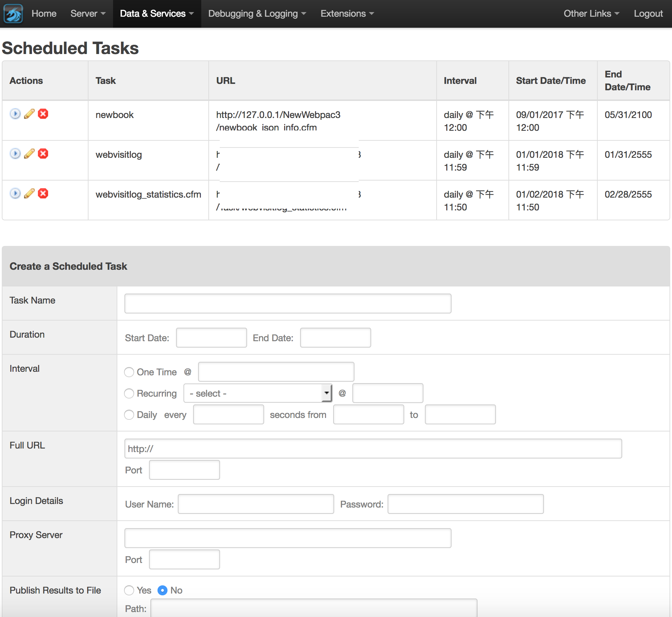The width and height of the screenshot is (672, 617).
Task: Click the Railo administrator logo icon
Action: pos(13,14)
